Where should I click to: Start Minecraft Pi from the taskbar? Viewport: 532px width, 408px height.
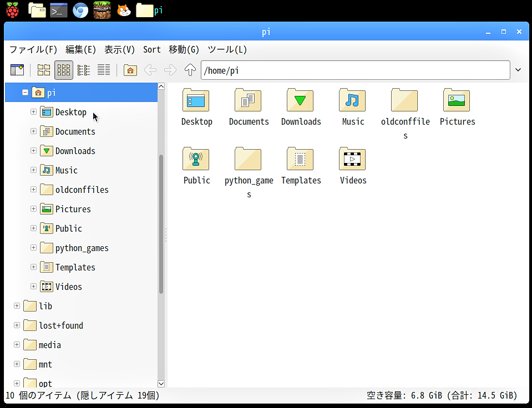tap(102, 10)
